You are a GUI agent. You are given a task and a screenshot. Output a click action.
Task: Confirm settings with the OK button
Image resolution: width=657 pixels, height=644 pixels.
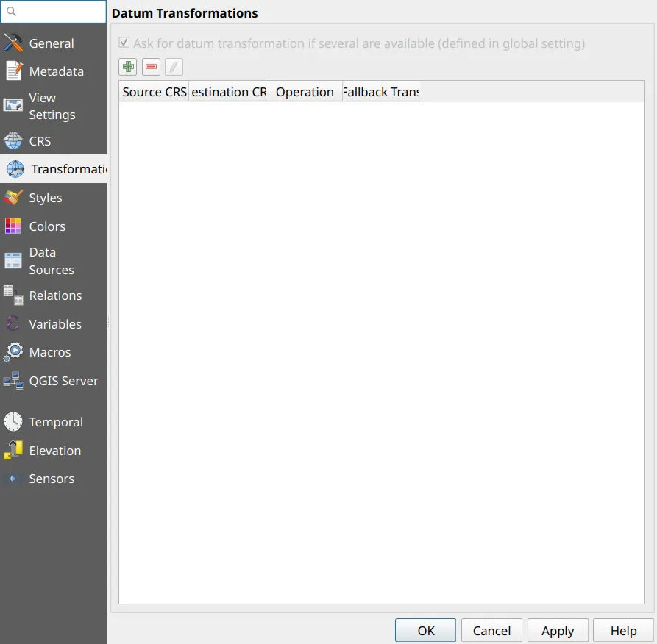425,630
